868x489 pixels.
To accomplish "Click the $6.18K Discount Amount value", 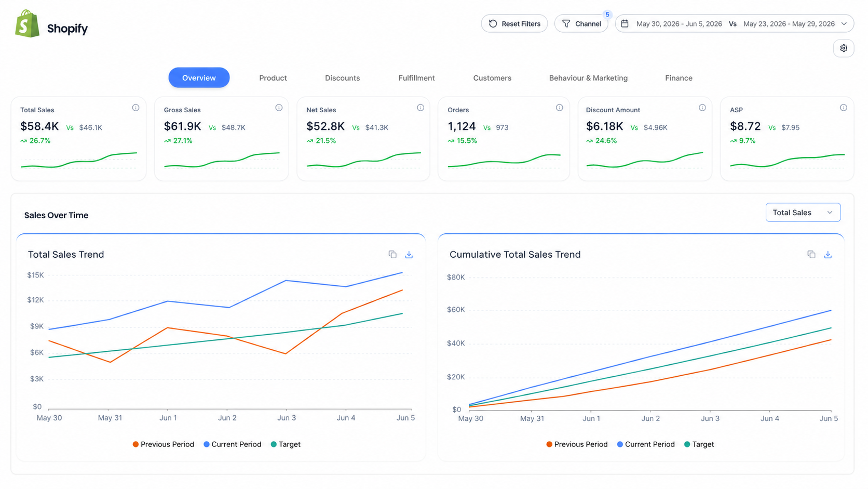I will (604, 126).
